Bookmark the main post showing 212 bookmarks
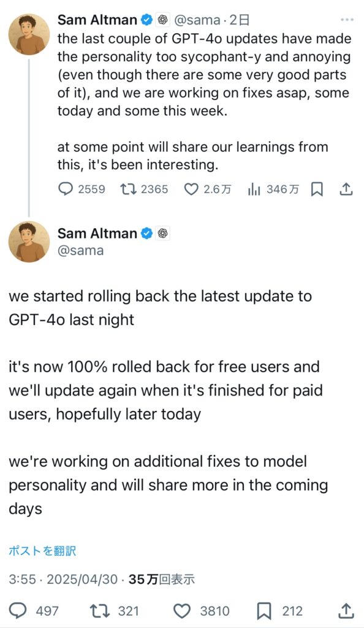Screen dimensions: 364x628 click(x=264, y=611)
